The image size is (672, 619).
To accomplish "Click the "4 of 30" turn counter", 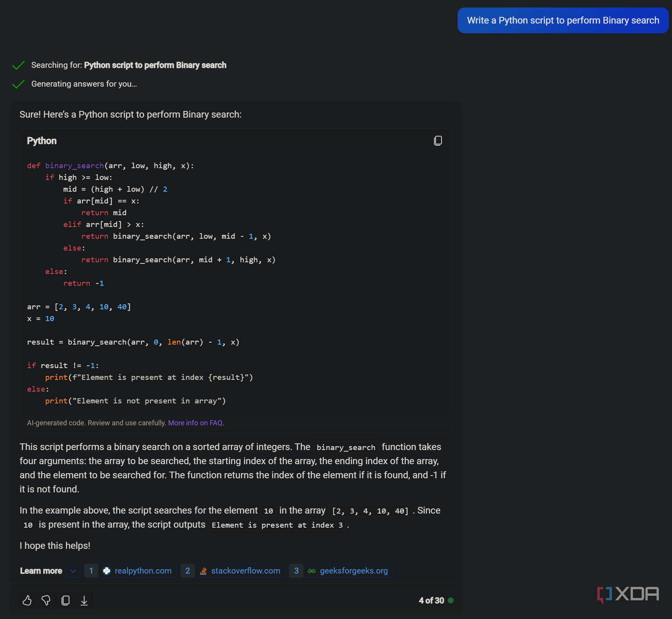I will click(431, 601).
